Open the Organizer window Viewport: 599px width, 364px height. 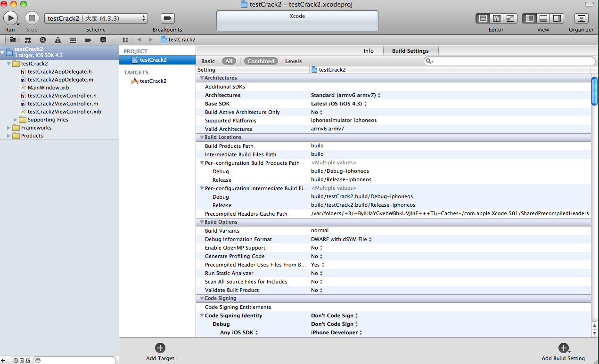(x=581, y=18)
